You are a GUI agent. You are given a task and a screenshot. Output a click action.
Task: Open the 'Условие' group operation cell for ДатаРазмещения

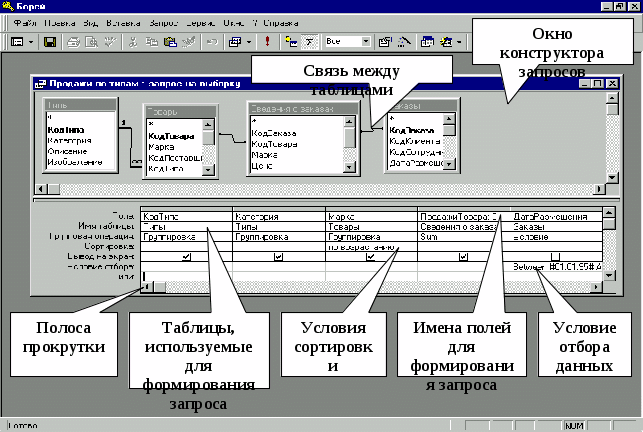556,237
